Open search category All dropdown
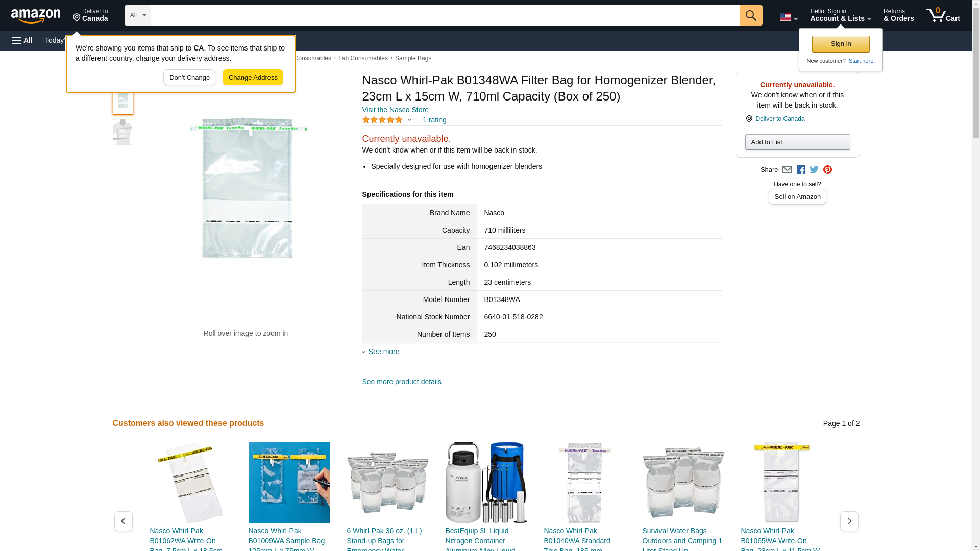The height and width of the screenshot is (551, 980). (137, 15)
